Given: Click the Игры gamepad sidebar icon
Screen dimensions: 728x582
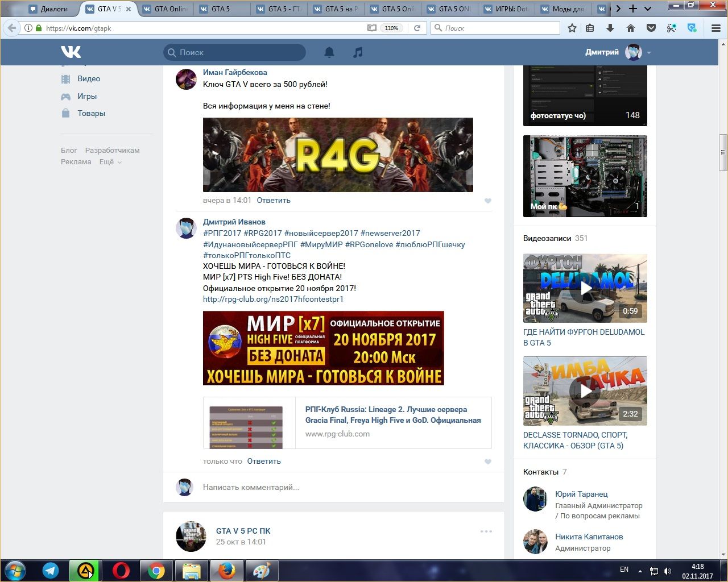Looking at the screenshot, I should click(66, 97).
